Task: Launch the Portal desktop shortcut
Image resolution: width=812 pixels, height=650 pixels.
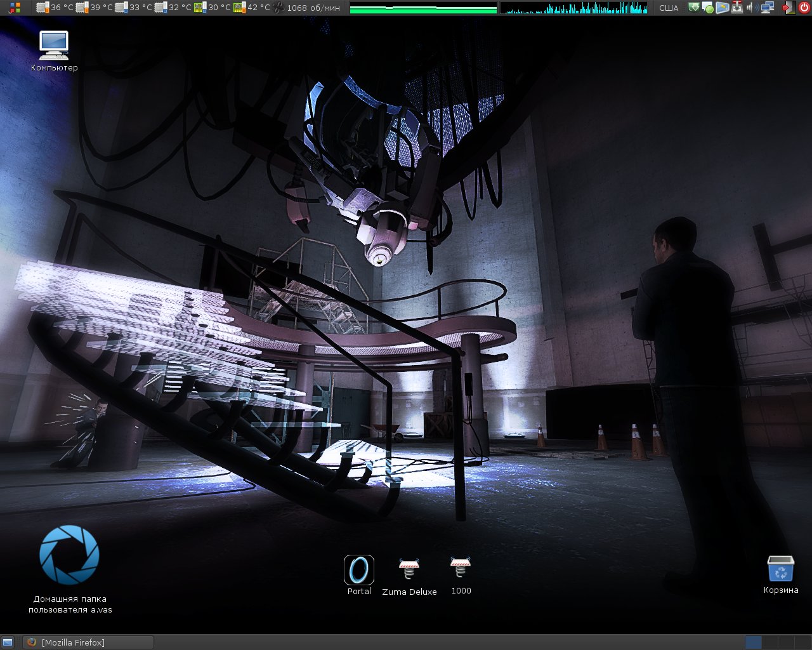Action: (x=359, y=576)
